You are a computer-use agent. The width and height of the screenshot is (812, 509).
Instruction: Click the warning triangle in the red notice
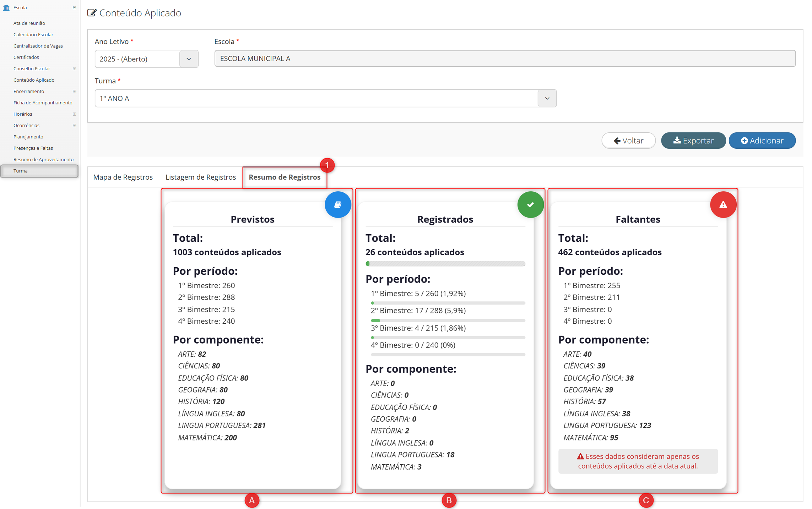click(580, 456)
